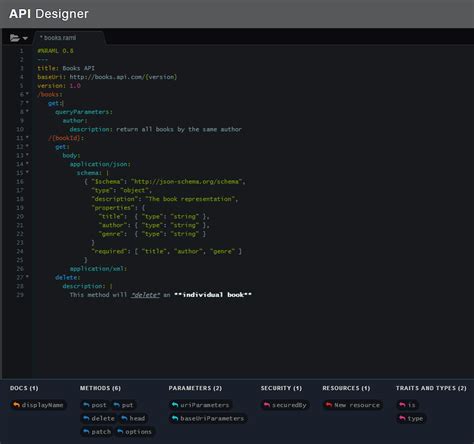The image size is (474, 444).
Task: Click '**individual book**' bold text on line 29
Action: coord(213,295)
